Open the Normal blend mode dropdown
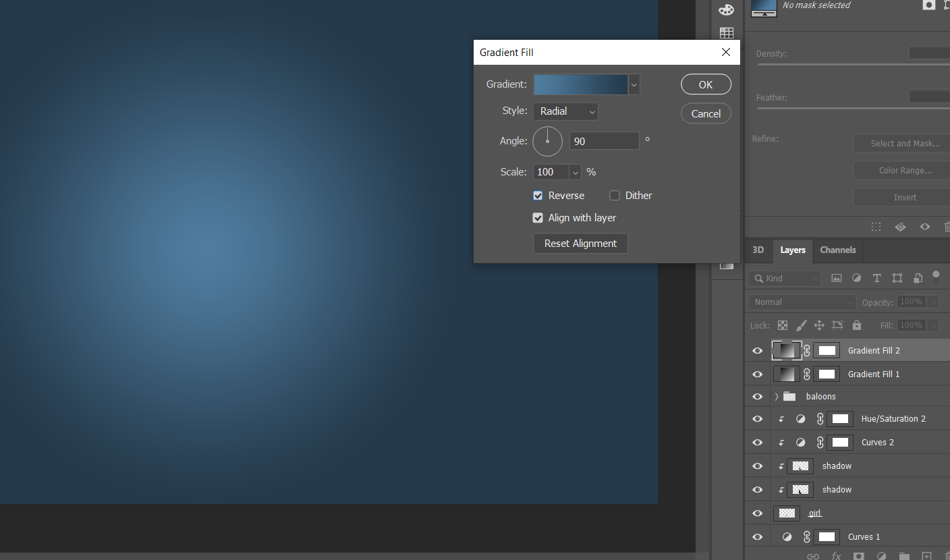The image size is (950, 560). 802,302
